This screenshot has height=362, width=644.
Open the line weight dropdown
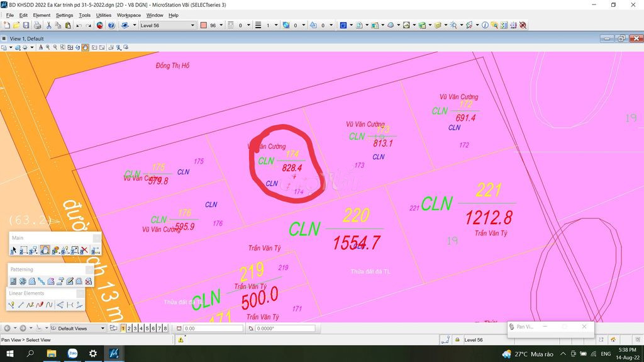(277, 25)
